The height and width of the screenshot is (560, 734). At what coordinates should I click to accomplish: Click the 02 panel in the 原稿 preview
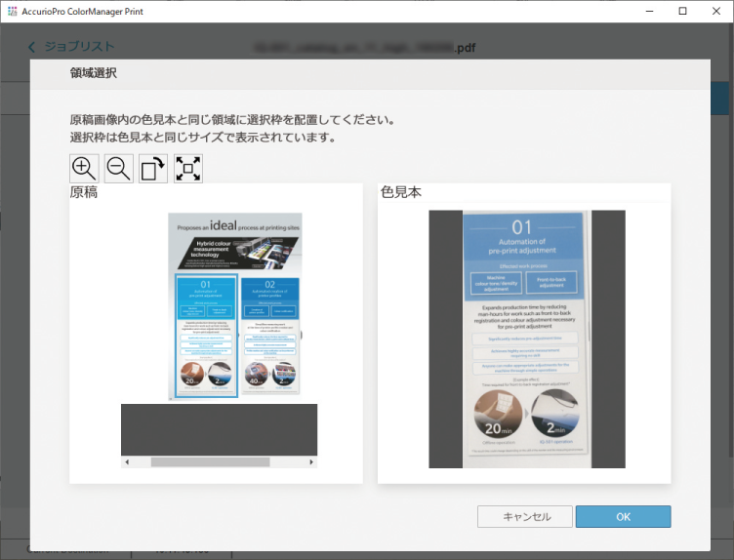270,335
